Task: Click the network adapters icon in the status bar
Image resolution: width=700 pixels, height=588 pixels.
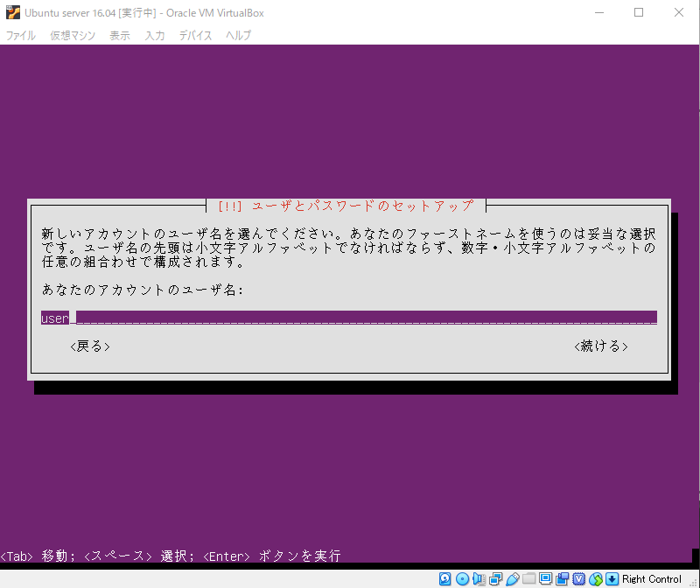Action: pos(495,579)
